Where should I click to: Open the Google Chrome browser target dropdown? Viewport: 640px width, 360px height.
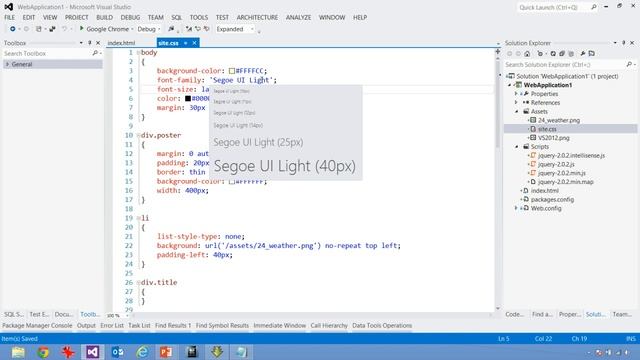132,29
